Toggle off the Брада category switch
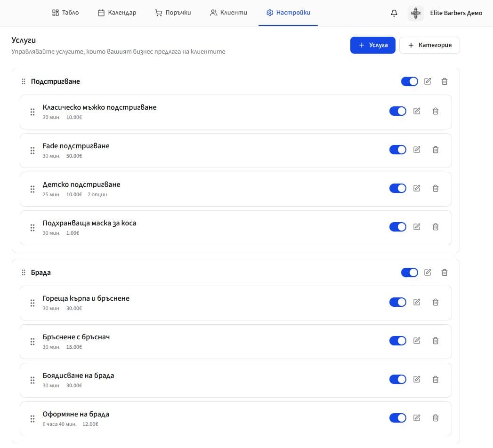The height and width of the screenshot is (448, 493). point(409,272)
